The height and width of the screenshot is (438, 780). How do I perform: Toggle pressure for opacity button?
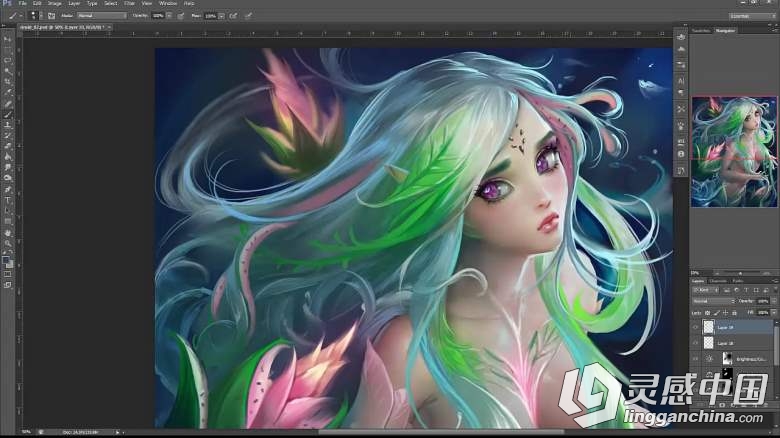(181, 16)
